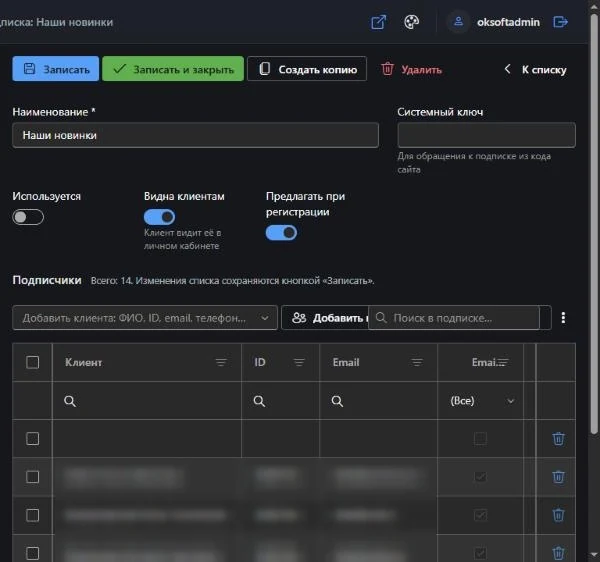Open filter icon on truncated Emai... column

(x=503, y=362)
